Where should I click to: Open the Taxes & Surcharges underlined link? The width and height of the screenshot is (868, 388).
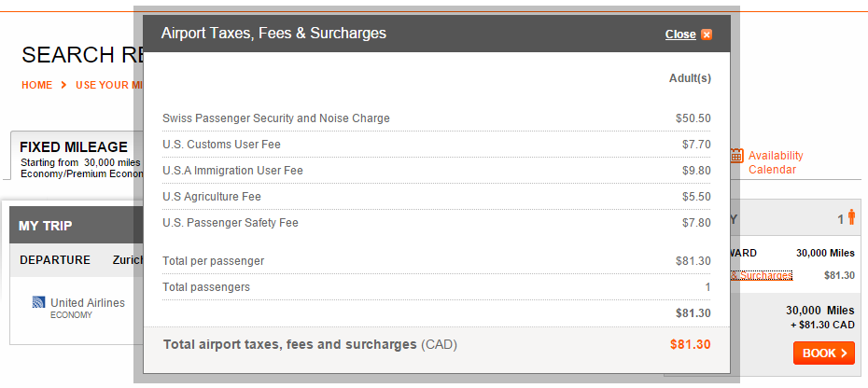pos(762,275)
